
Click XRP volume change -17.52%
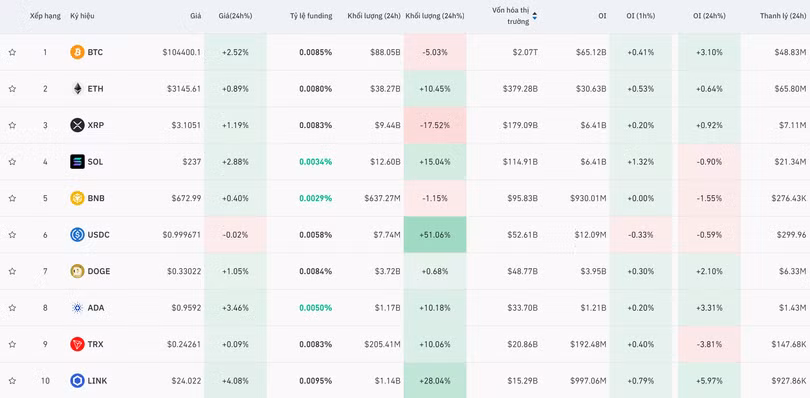coord(435,125)
